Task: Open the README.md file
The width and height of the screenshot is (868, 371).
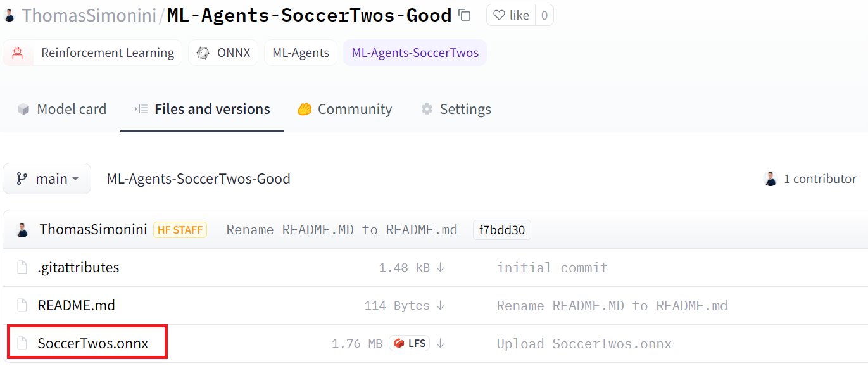Action: pos(76,306)
